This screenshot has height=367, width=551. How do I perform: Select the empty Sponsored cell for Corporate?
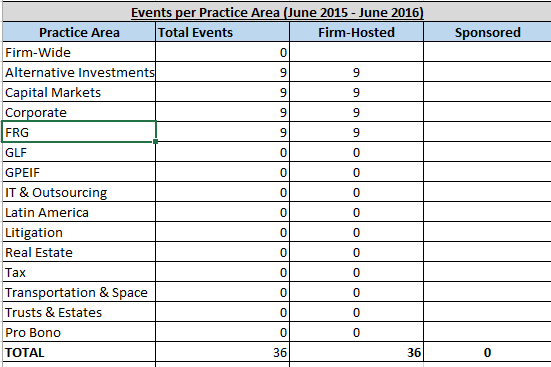pos(487,112)
